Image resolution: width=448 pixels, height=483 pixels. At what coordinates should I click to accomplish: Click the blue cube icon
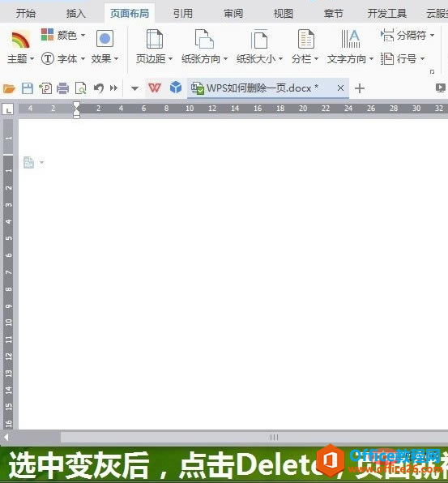pos(176,88)
